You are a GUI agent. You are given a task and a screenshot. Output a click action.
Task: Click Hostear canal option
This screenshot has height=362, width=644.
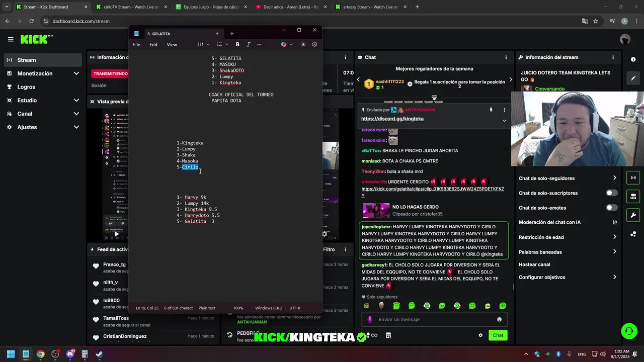pyautogui.click(x=534, y=264)
